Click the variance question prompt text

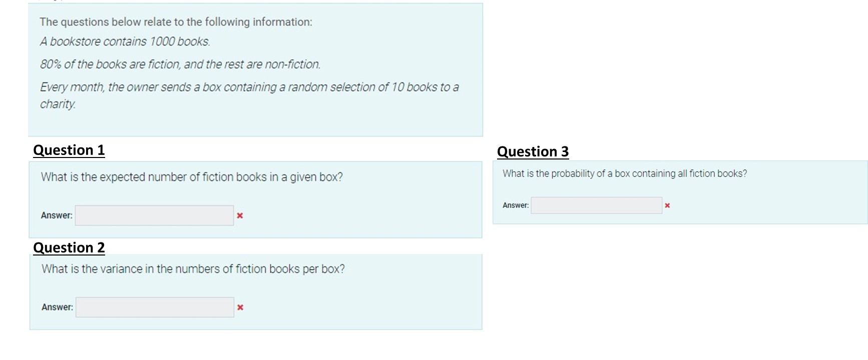[x=193, y=268]
